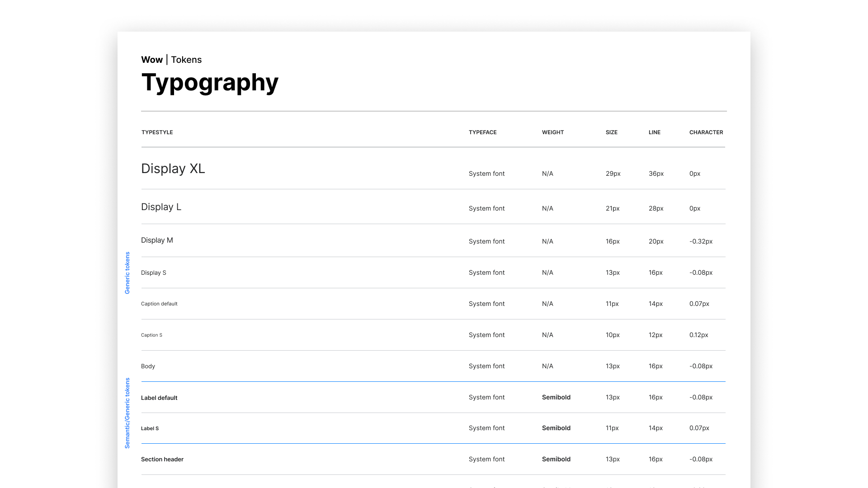Click the Typography page title
The width and height of the screenshot is (868, 488).
click(x=210, y=83)
